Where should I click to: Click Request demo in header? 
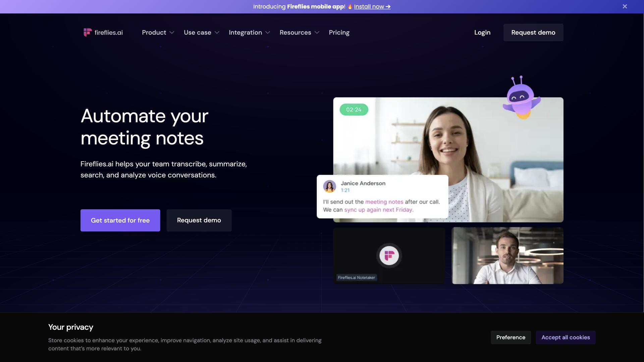(x=533, y=33)
